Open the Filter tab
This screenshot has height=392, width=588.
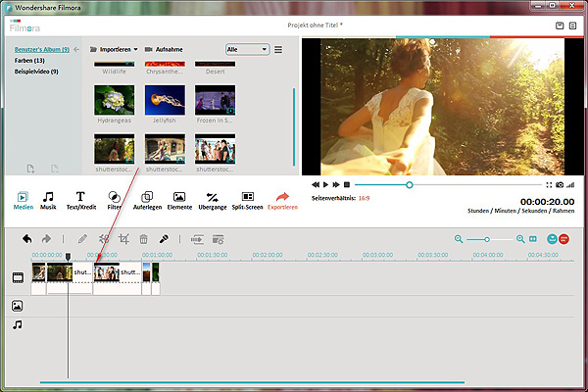pos(114,201)
